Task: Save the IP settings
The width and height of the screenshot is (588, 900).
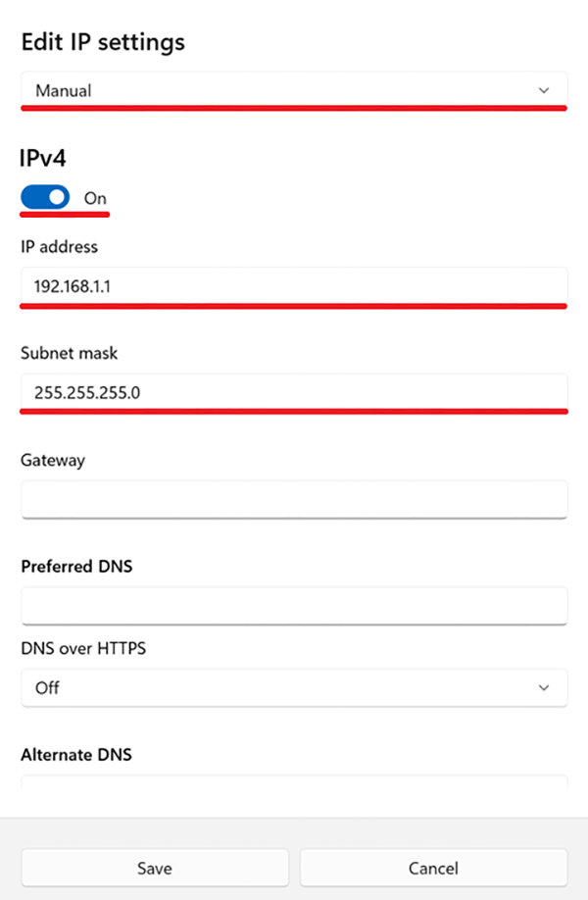Action: pyautogui.click(x=155, y=868)
